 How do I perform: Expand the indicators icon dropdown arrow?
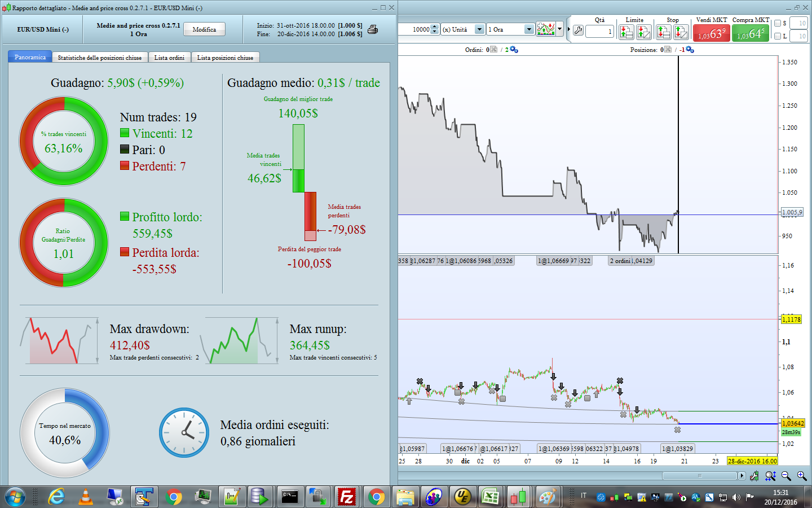coord(559,29)
